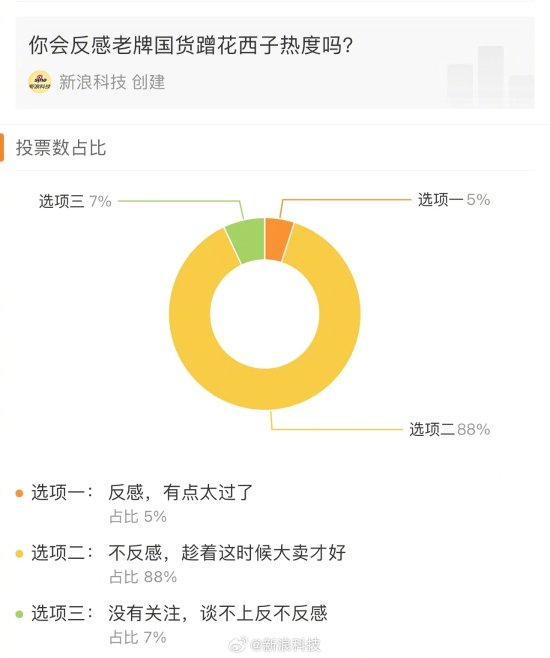The width and height of the screenshot is (550, 658).
Task: Select the orange donut slice for 选项一
Action: 277,240
